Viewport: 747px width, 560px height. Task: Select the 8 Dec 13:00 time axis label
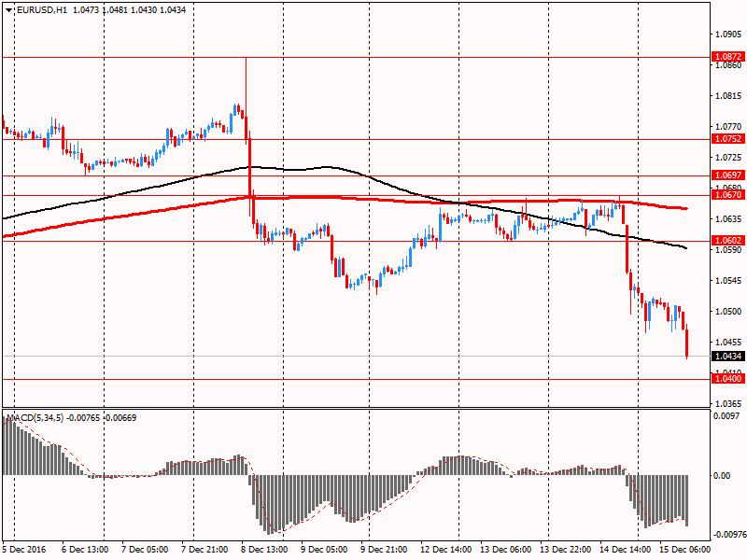pos(264,550)
